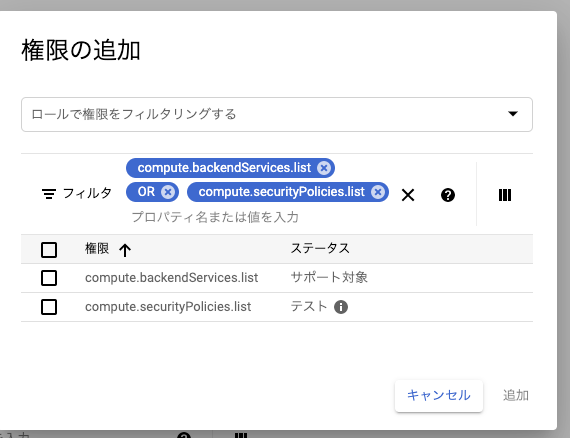Toggle sort arrow on 権限 column
Viewport: 570px width, 438px height.
125,250
